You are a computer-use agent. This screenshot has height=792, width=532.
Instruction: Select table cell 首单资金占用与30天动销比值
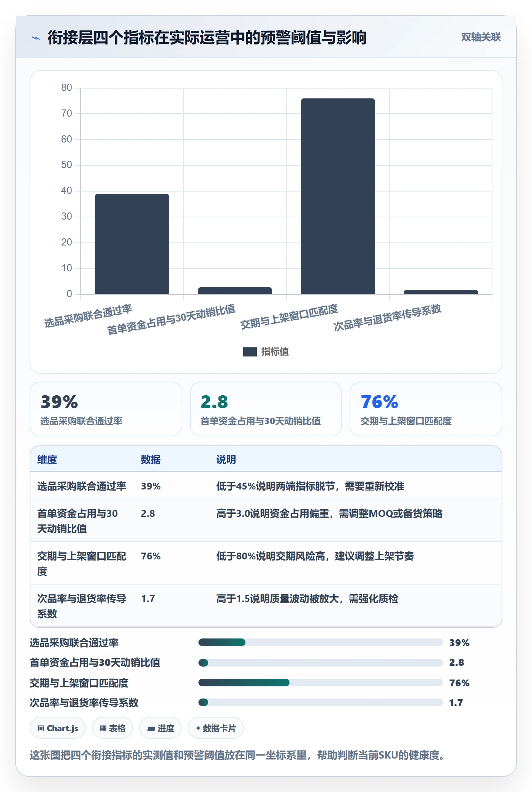point(82,521)
